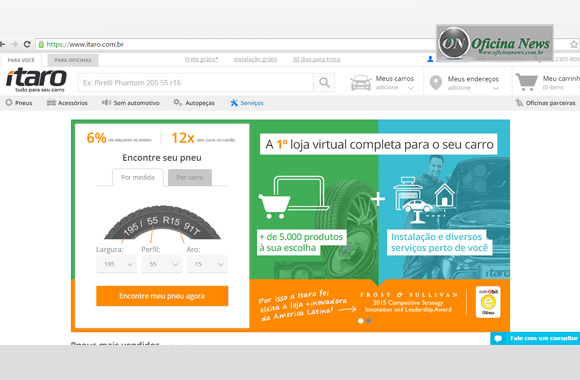Open the Som automotivo menu

pos(136,103)
